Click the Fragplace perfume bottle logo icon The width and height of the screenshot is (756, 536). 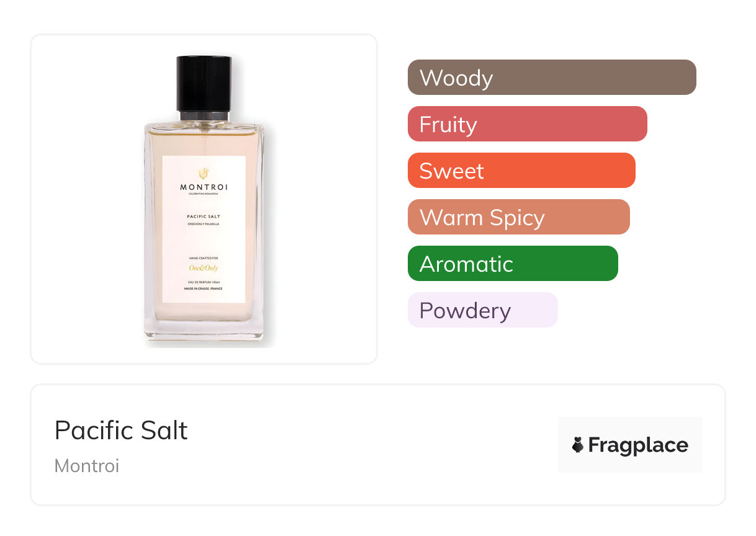pyautogui.click(x=578, y=445)
